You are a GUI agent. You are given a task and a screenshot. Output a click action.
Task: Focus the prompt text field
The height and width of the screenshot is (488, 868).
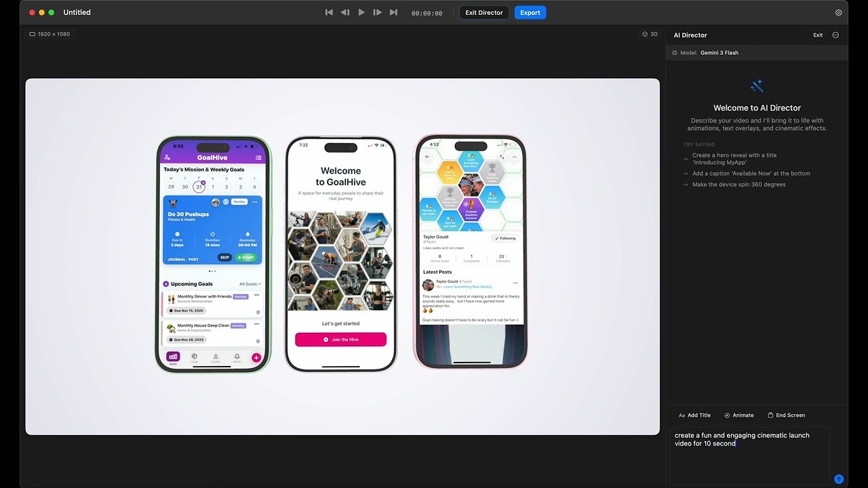click(749, 455)
